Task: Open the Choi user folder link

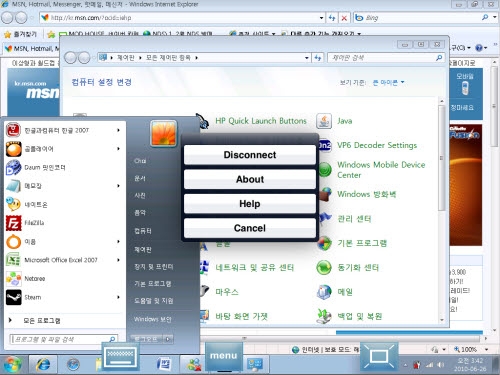Action: (140, 161)
